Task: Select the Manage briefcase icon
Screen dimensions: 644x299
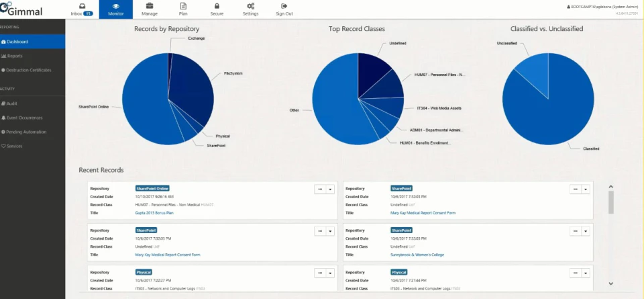Action: [150, 6]
